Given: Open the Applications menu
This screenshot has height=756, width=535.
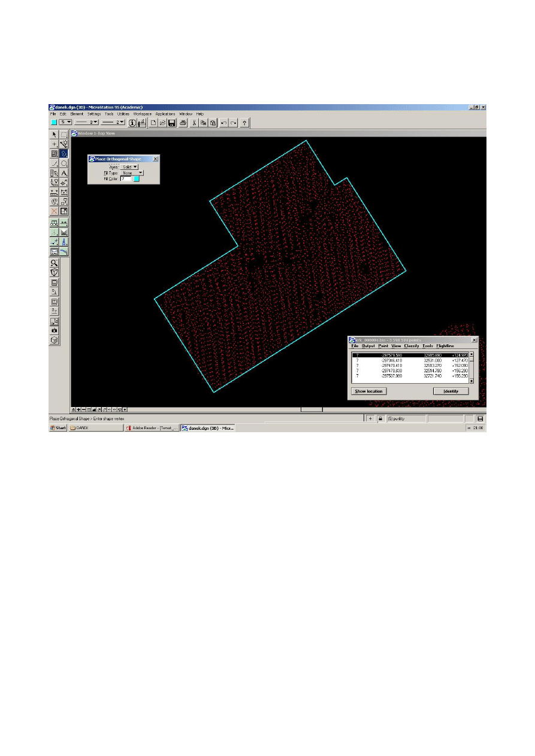Looking at the screenshot, I should point(165,114).
